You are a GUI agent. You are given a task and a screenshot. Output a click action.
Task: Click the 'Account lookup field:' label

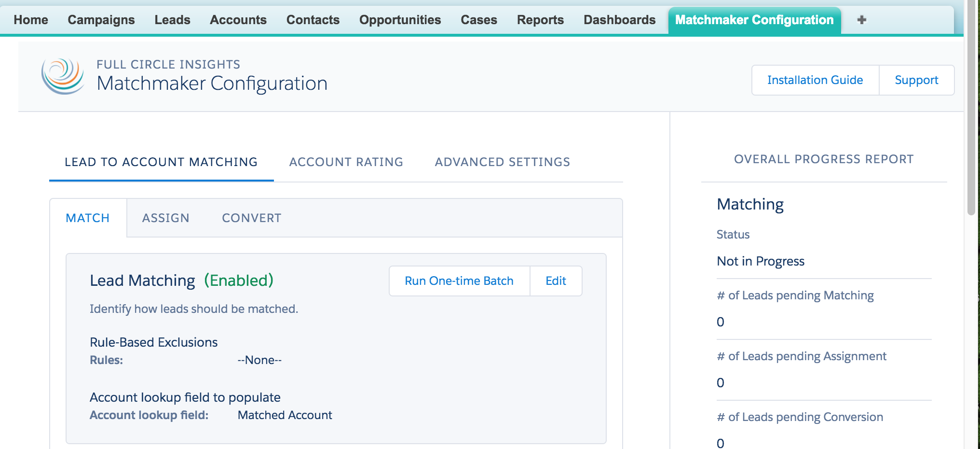pos(149,415)
